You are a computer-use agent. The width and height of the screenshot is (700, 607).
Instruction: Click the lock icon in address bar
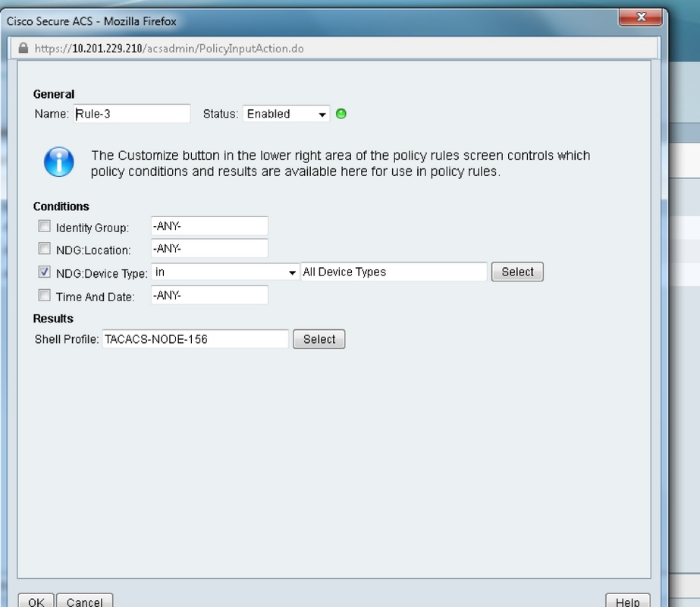[24, 49]
